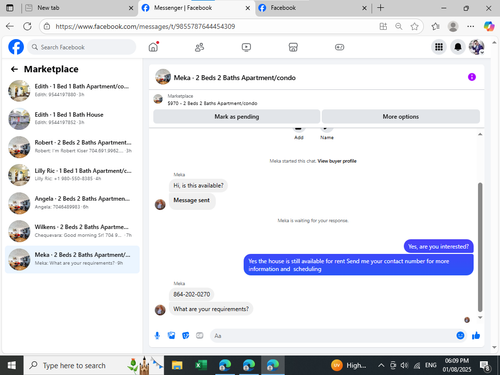The width and height of the screenshot is (500, 375).
Task: Open Edith 1 Bed 1 Bath Apartment chat
Action: [72, 90]
